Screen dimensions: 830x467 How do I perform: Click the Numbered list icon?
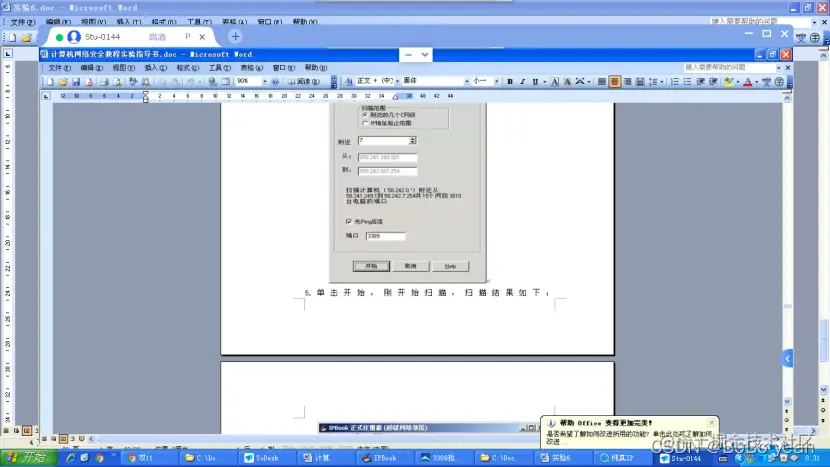tap(675, 82)
